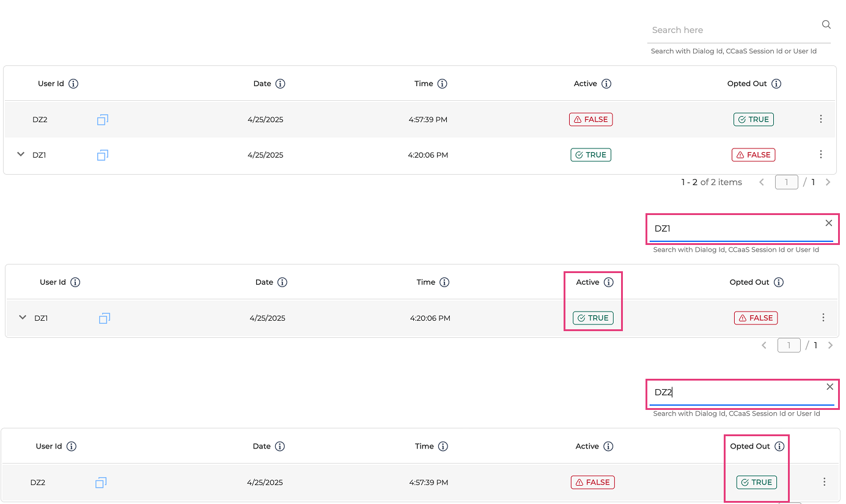
Task: Click the magnifier icon beside empty search field
Action: click(x=826, y=25)
